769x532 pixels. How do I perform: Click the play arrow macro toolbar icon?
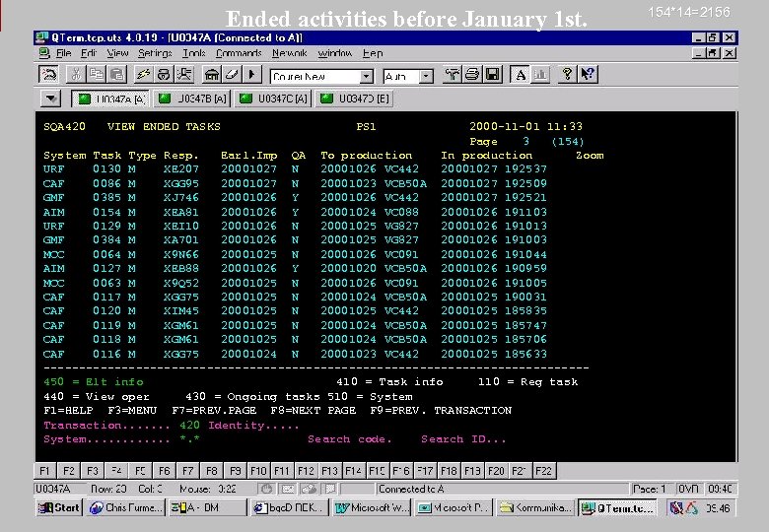251,75
